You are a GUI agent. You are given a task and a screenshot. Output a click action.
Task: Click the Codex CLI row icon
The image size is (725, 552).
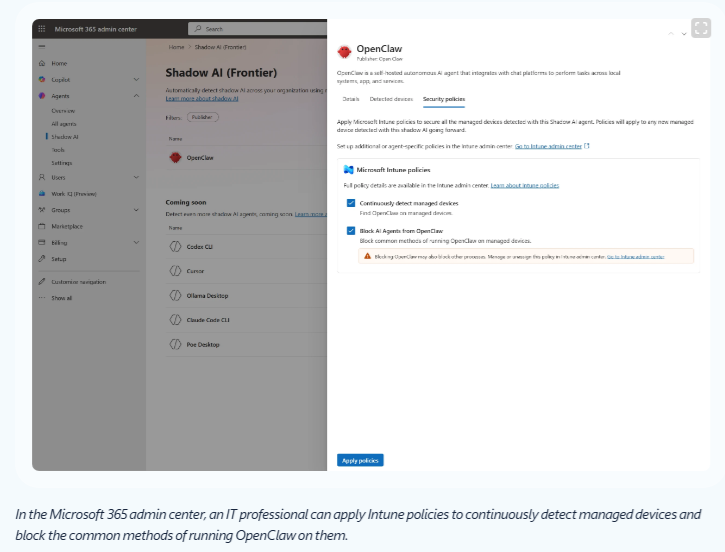point(175,246)
